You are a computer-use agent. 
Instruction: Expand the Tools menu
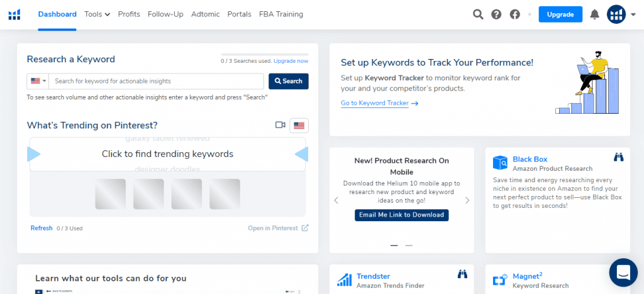point(97,14)
